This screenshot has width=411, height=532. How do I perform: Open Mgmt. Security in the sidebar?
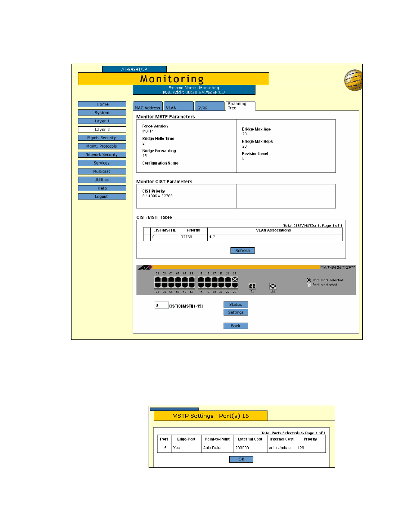[x=102, y=138]
